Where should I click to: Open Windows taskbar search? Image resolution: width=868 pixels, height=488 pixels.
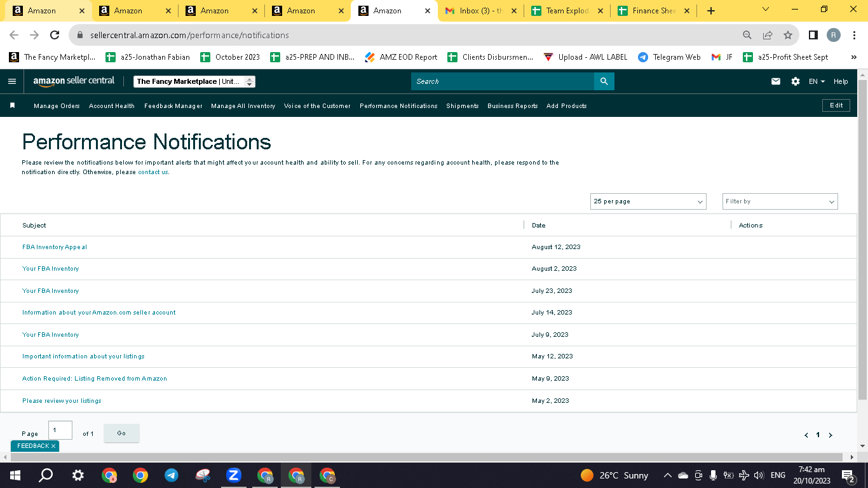tap(46, 475)
